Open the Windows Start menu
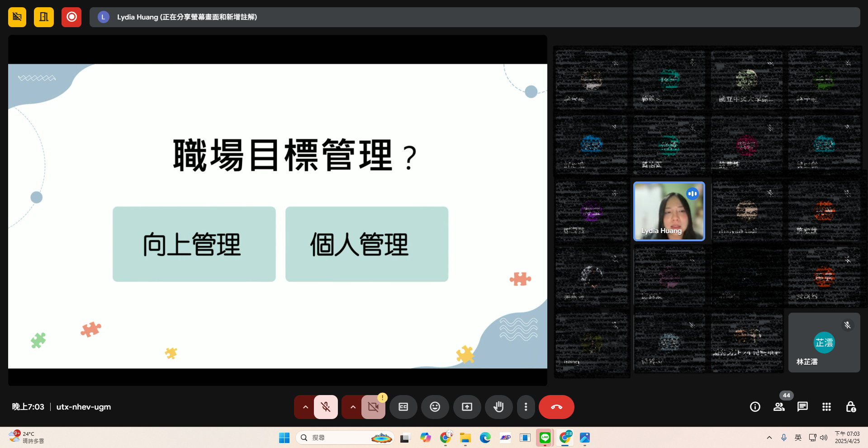Viewport: 868px width, 448px height. (284, 437)
